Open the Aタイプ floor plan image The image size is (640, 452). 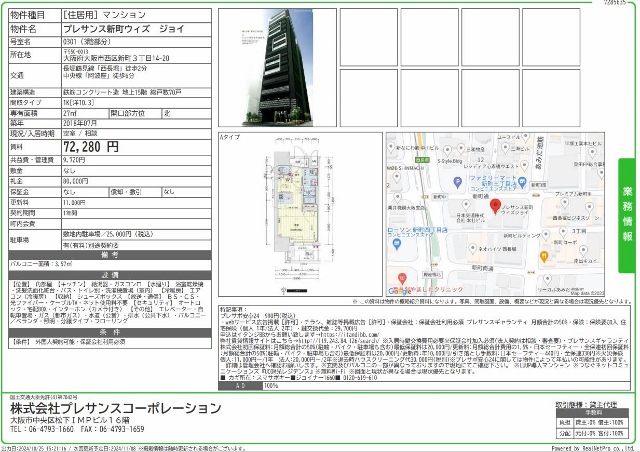(300, 214)
